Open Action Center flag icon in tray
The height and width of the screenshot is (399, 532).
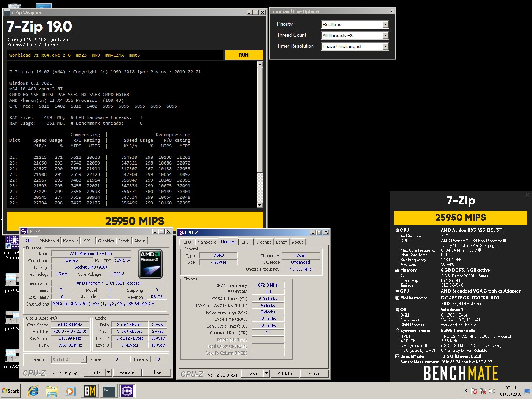[474, 391]
